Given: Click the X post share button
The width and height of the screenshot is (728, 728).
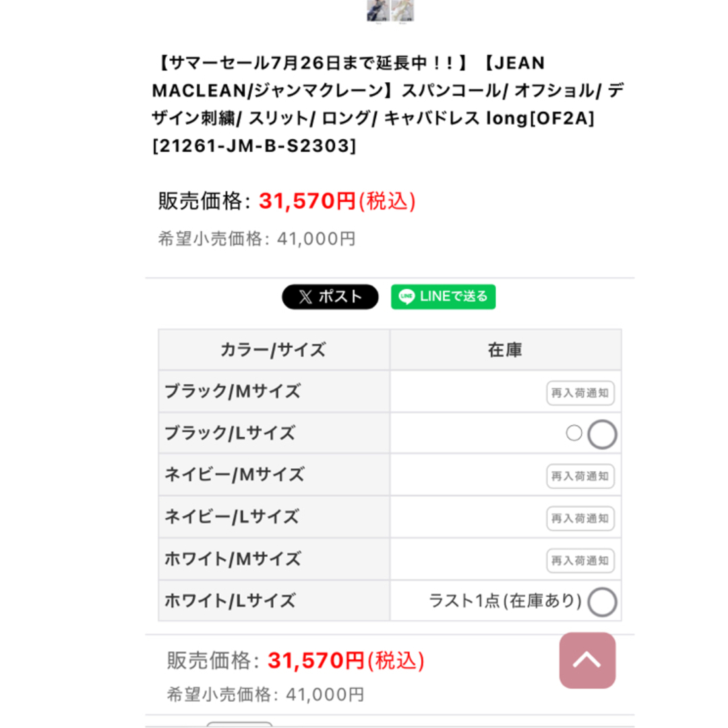Looking at the screenshot, I should 330,297.
